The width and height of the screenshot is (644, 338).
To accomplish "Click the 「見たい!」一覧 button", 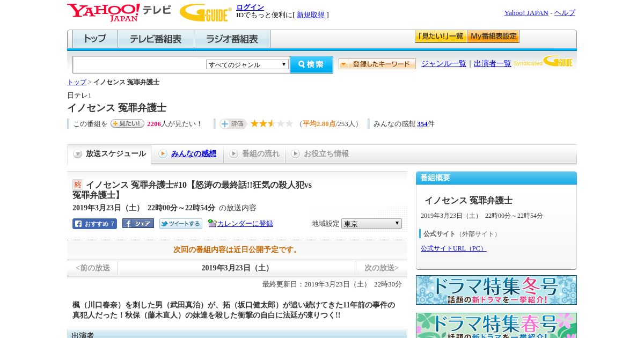I will click(x=441, y=36).
